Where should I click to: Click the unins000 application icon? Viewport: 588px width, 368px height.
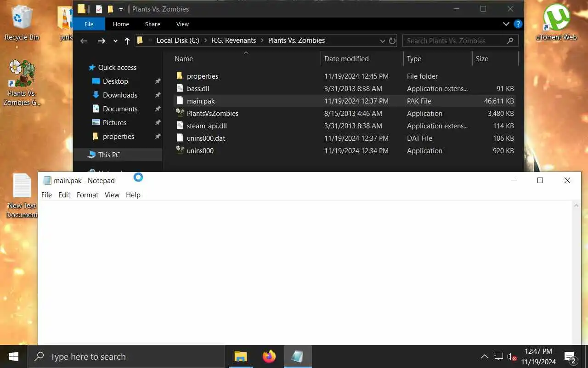point(180,150)
